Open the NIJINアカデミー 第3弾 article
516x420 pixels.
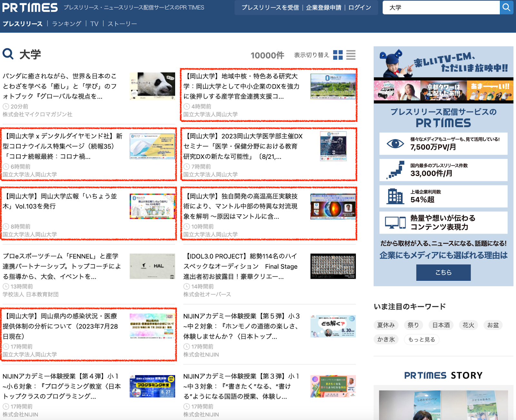242,386
